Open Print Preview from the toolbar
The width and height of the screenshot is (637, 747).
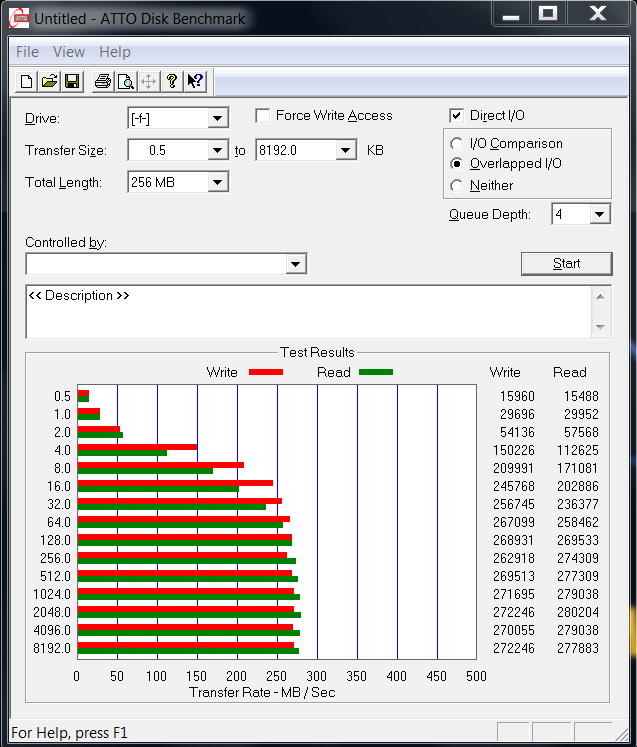pyautogui.click(x=125, y=82)
